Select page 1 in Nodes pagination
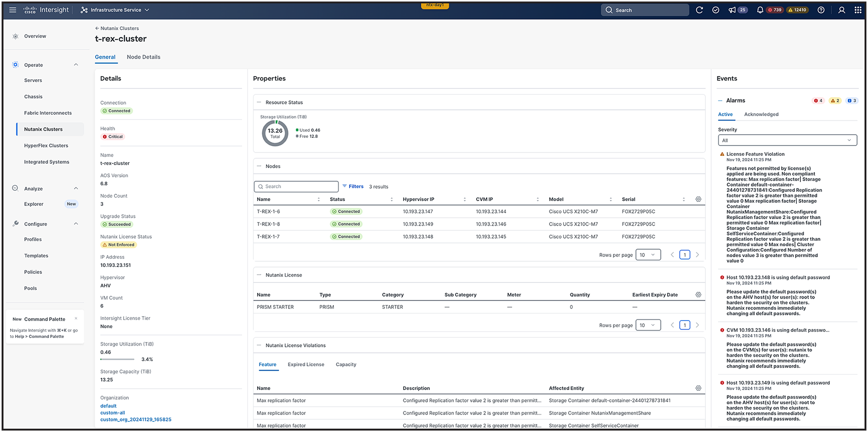This screenshot has width=868, height=432. pos(685,255)
